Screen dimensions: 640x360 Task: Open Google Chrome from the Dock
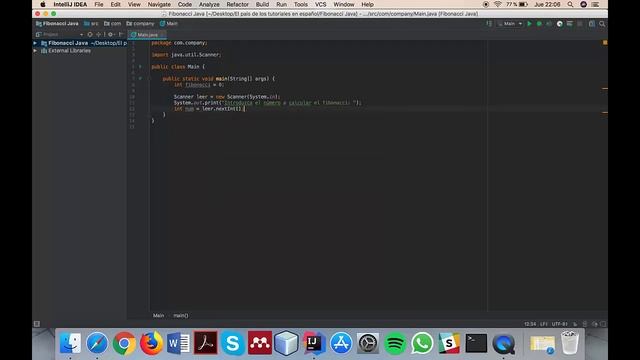[124, 343]
